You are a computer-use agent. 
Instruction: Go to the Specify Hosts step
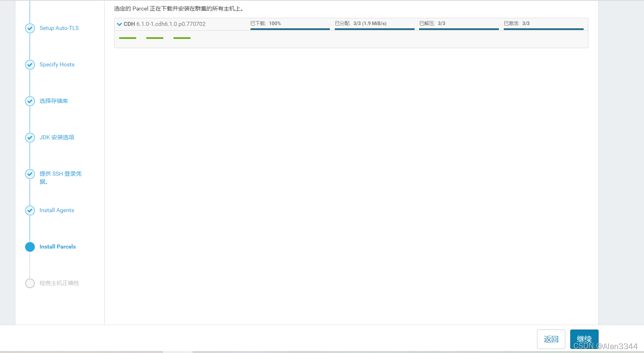click(x=57, y=64)
